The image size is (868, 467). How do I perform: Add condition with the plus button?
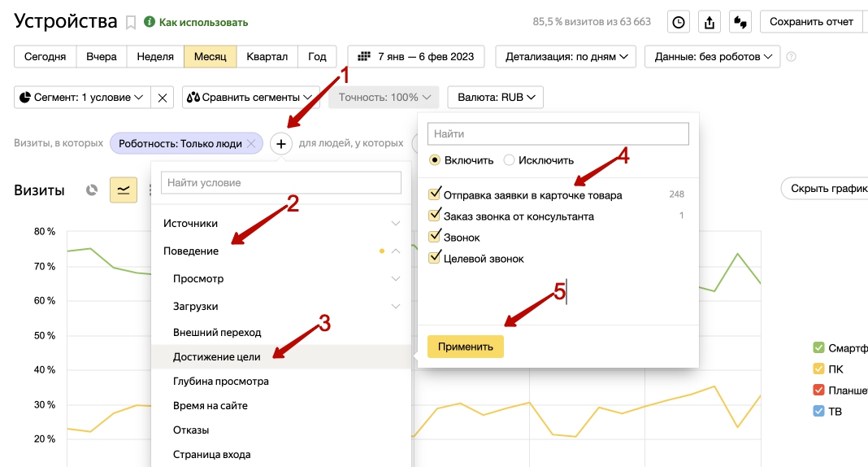pos(281,144)
